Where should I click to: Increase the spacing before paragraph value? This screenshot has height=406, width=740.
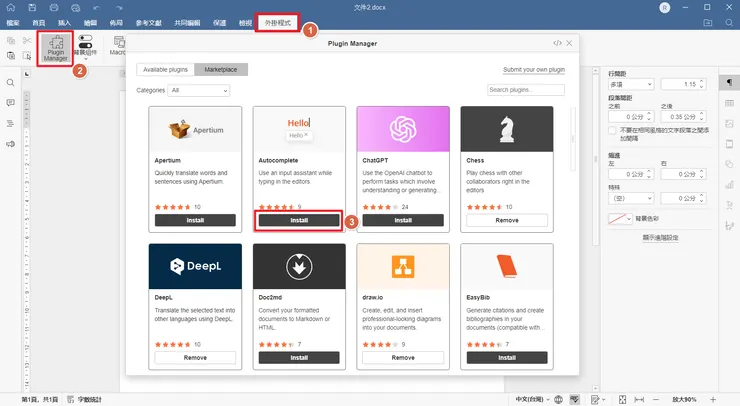click(x=649, y=114)
